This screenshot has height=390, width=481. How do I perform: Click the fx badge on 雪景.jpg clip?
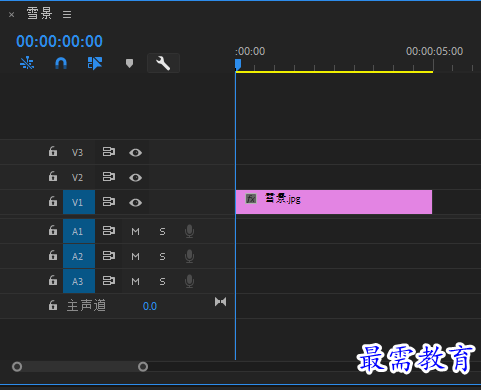(x=251, y=199)
